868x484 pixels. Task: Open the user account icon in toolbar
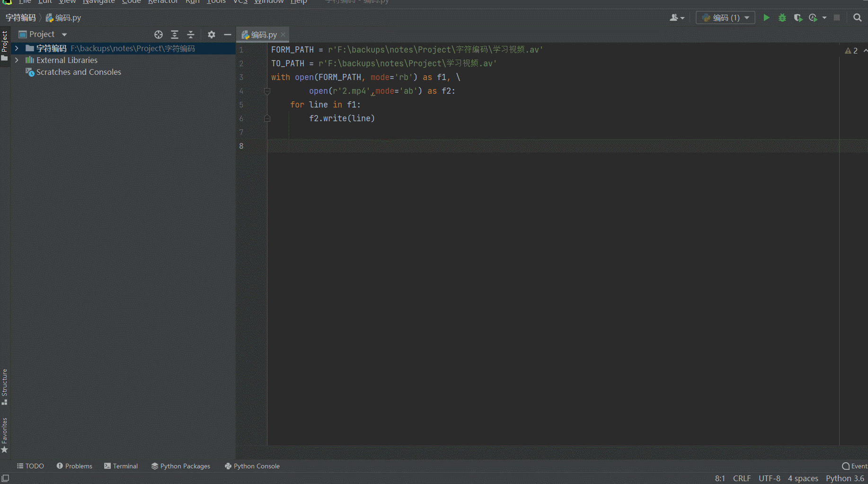[674, 18]
